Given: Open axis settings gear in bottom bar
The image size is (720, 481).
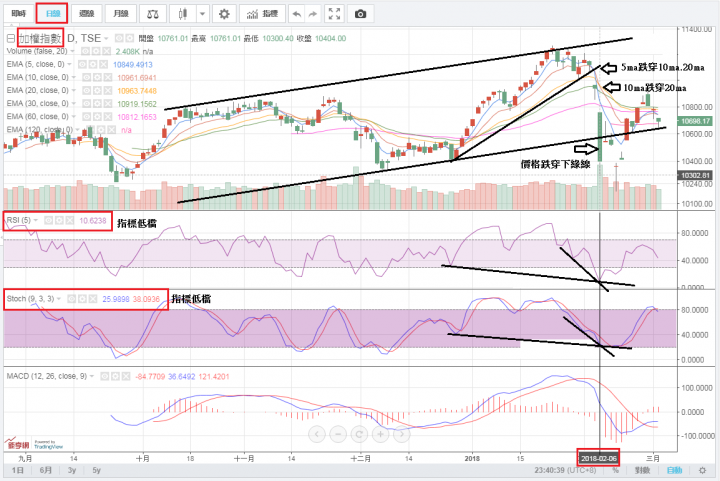Looking at the screenshot, I should [702, 470].
